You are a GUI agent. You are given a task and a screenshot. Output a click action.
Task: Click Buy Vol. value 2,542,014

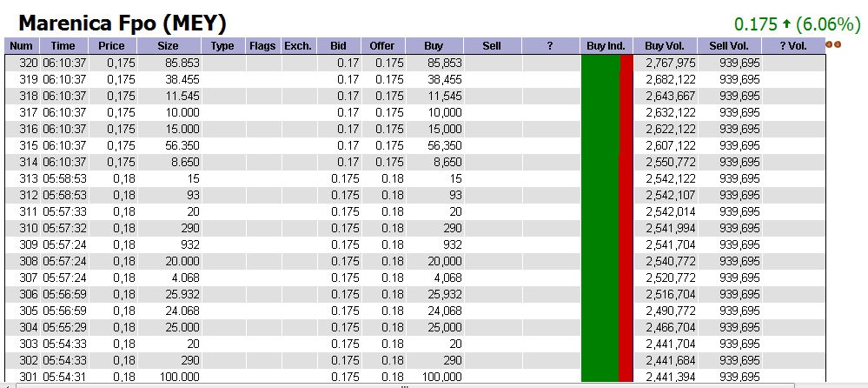tap(671, 211)
